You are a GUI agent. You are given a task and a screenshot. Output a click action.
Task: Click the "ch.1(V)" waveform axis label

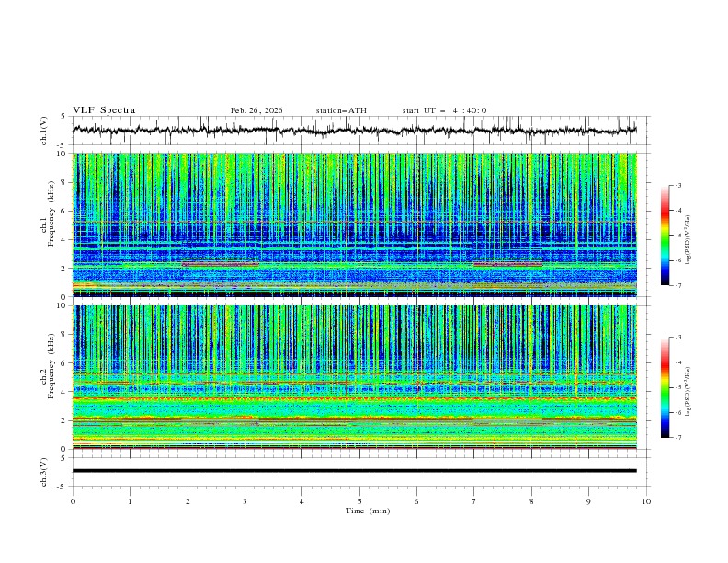44,131
